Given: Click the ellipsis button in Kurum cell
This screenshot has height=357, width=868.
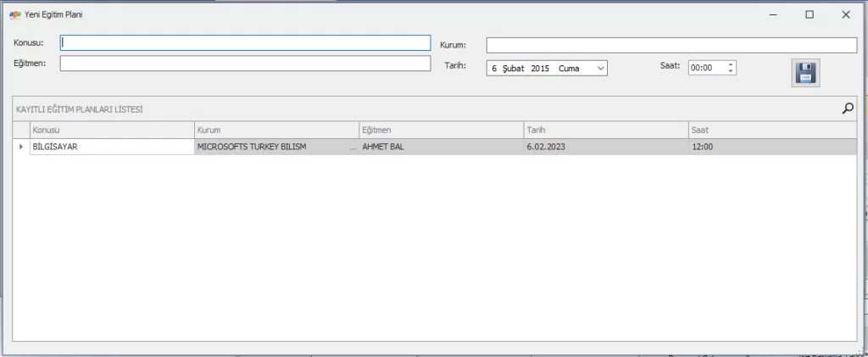Looking at the screenshot, I should click(353, 147).
